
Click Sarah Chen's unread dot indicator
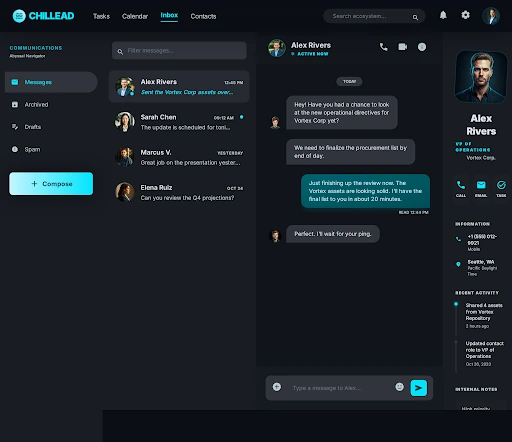point(242,117)
